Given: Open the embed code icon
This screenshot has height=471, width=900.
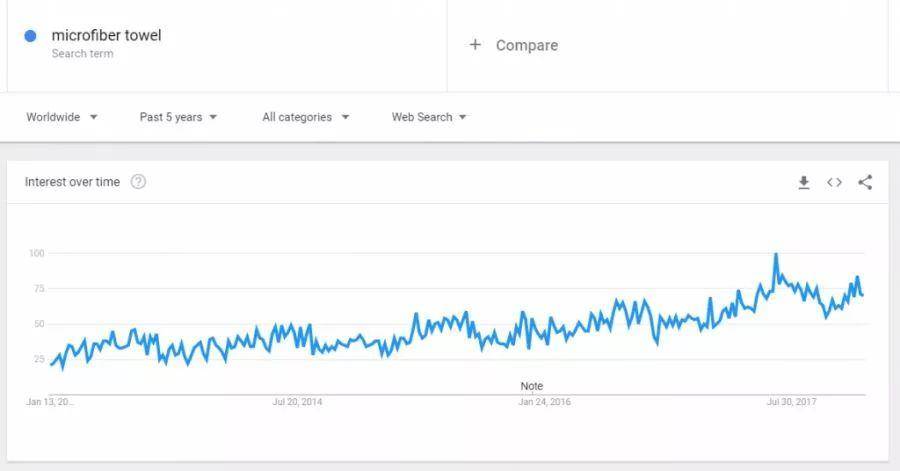Looking at the screenshot, I should (835, 182).
